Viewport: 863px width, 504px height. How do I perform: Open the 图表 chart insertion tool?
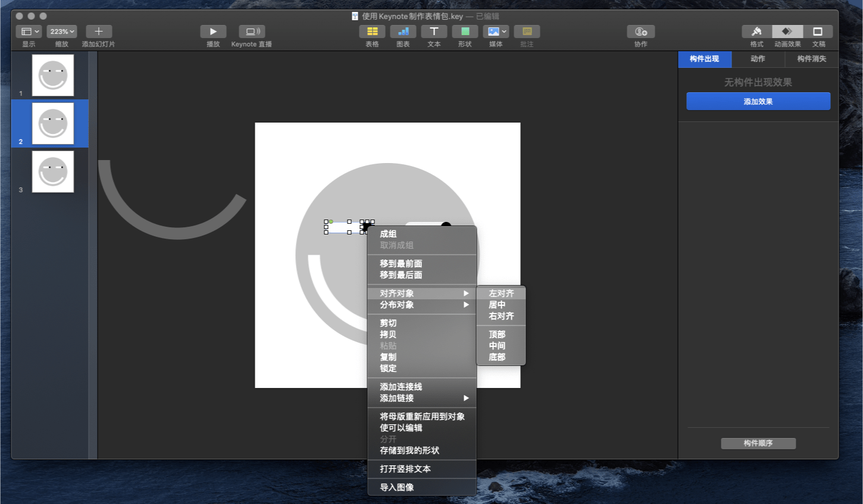tap(403, 31)
